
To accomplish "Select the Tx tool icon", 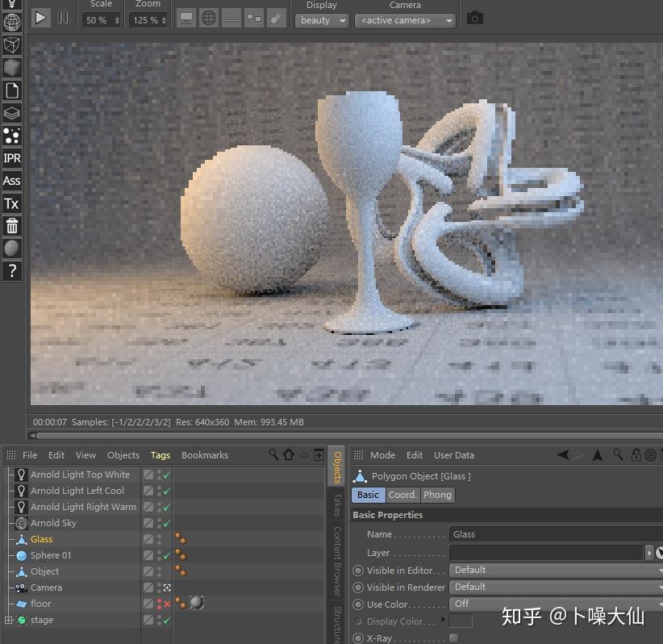I will click(11, 203).
